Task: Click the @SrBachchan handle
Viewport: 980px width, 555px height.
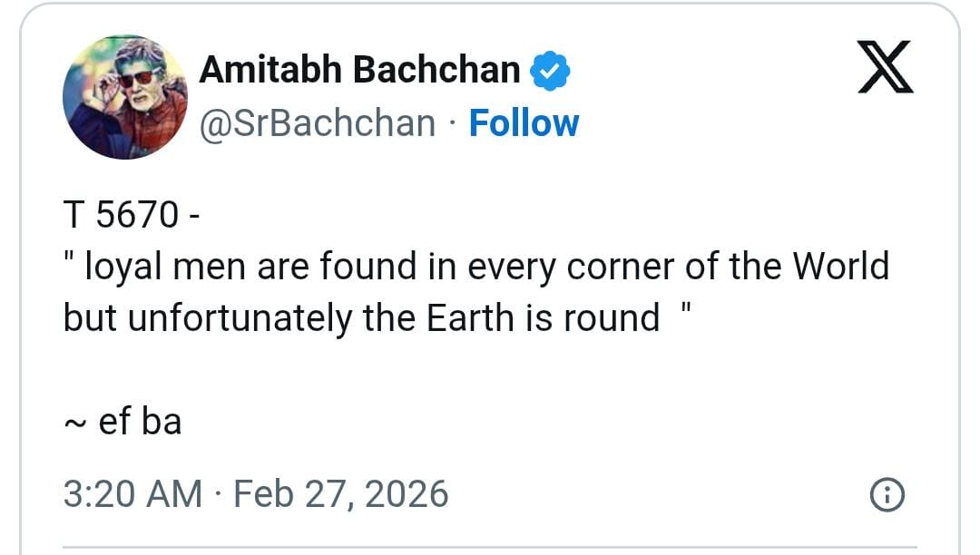Action: 317,123
